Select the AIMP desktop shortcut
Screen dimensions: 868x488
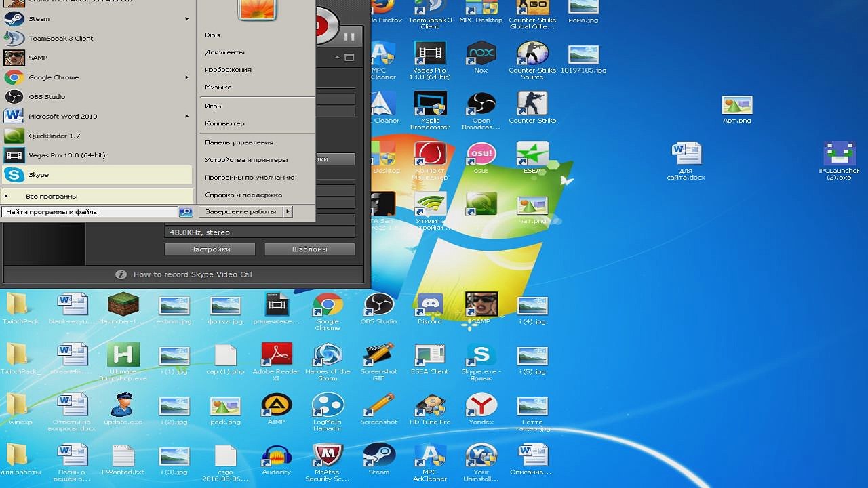pos(276,409)
